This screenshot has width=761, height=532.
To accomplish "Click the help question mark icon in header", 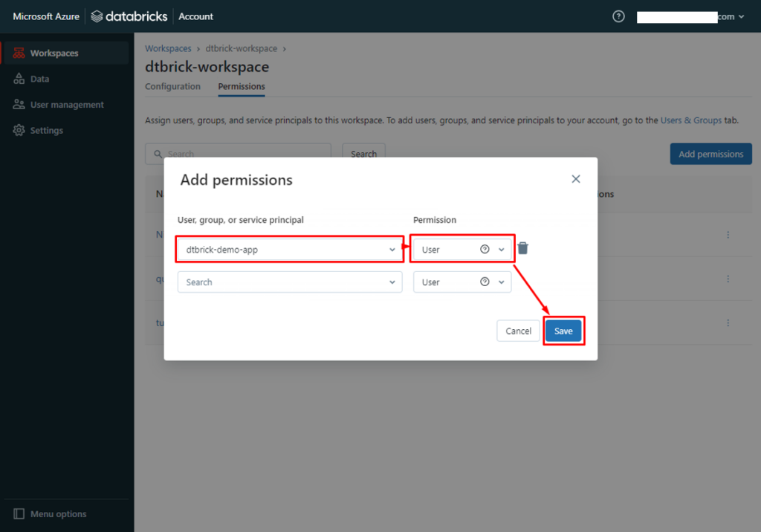I will [x=618, y=16].
